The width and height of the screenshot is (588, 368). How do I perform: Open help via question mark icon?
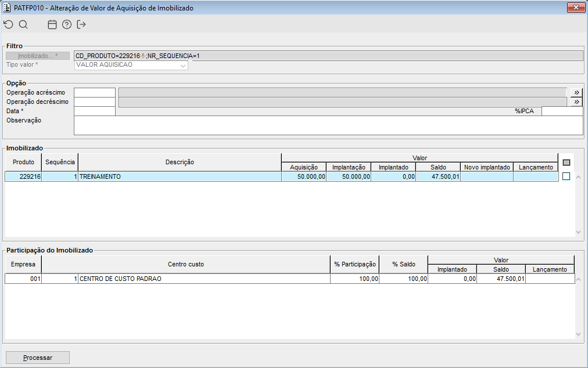[x=67, y=24]
